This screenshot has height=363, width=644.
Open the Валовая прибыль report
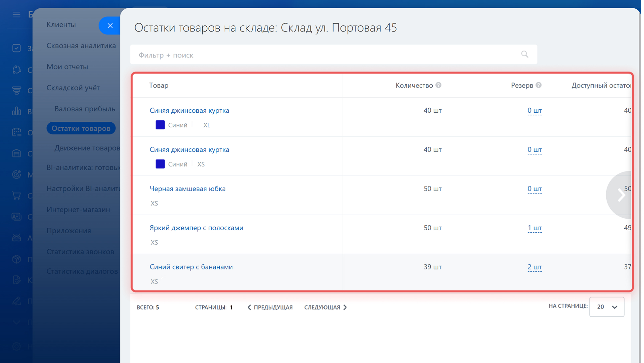85,109
